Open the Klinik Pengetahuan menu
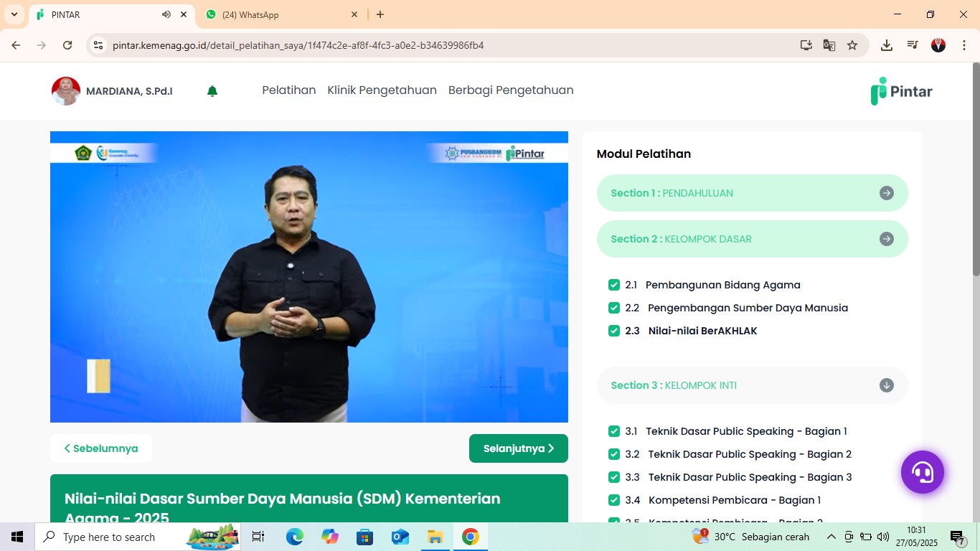The width and height of the screenshot is (980, 551). [382, 90]
